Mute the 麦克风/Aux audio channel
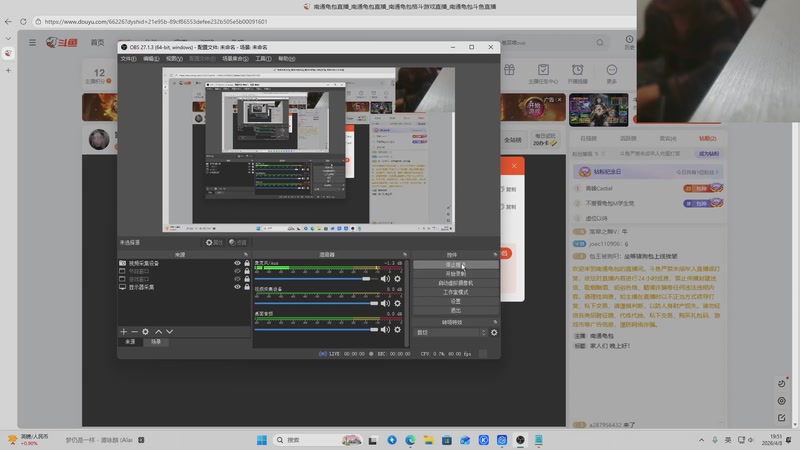The image size is (800, 450). pyautogui.click(x=385, y=279)
